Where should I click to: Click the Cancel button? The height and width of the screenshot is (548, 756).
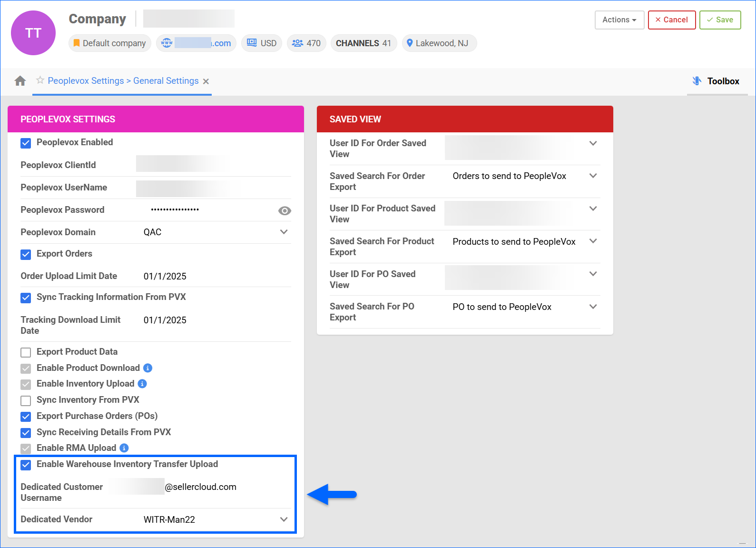pos(672,20)
